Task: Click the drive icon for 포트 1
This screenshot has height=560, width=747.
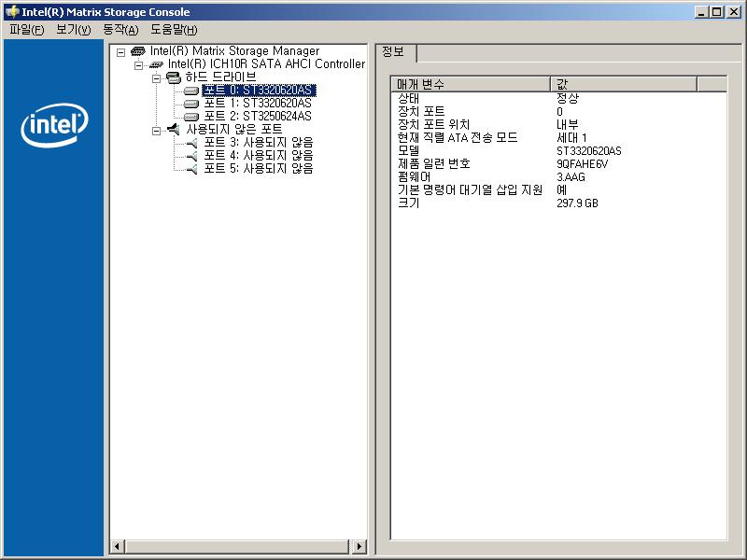Action: (191, 104)
